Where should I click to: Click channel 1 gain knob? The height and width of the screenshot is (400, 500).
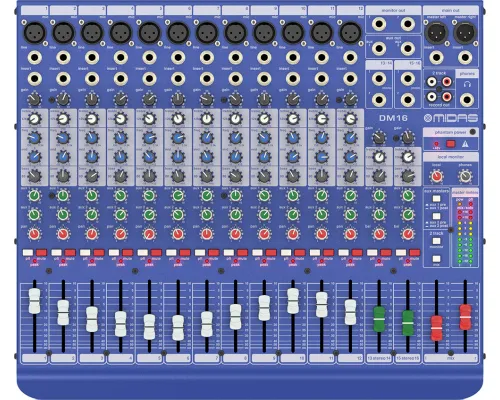pyautogui.click(x=34, y=99)
